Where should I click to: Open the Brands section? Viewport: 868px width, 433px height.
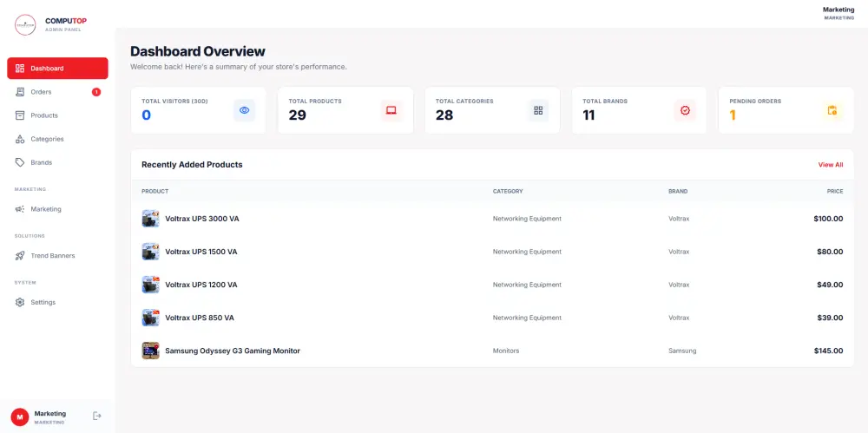point(57,162)
